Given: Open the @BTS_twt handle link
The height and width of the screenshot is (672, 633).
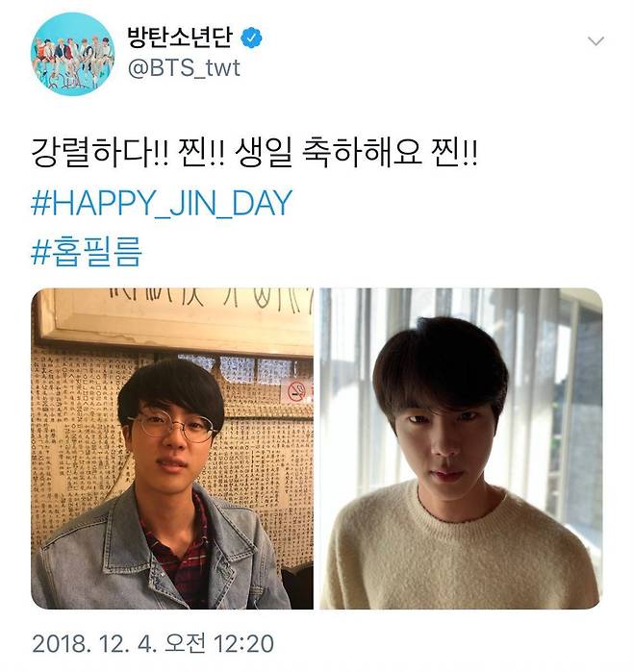Looking at the screenshot, I should (184, 68).
